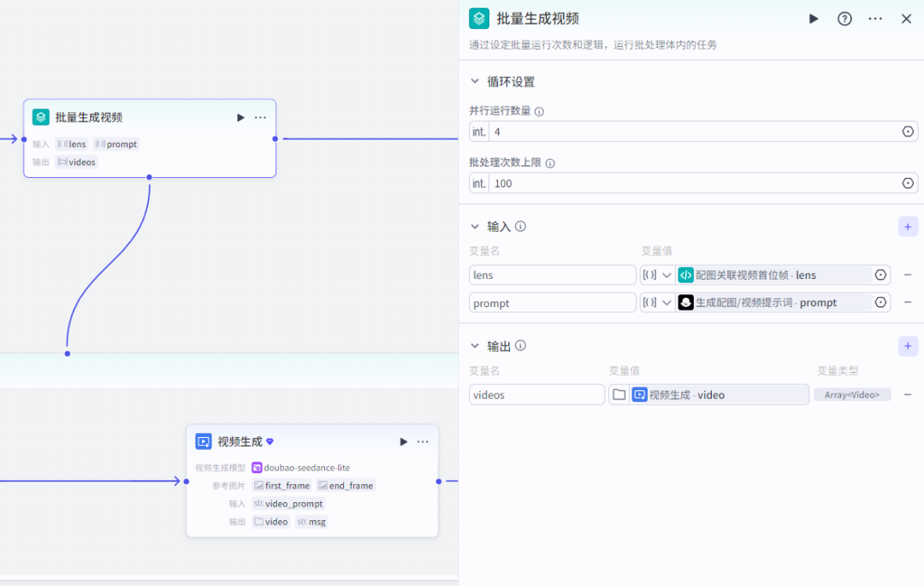Add a new input variable

pyautogui.click(x=908, y=227)
